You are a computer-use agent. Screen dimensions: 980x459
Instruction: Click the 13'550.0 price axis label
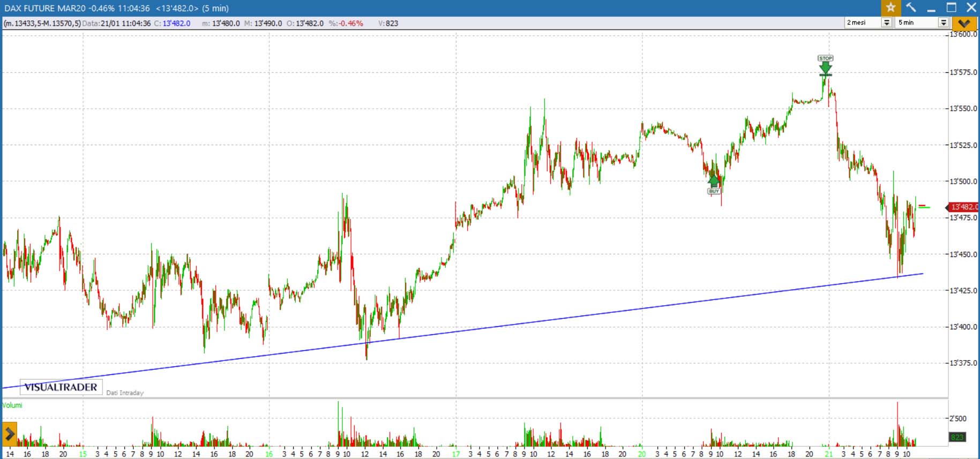963,109
